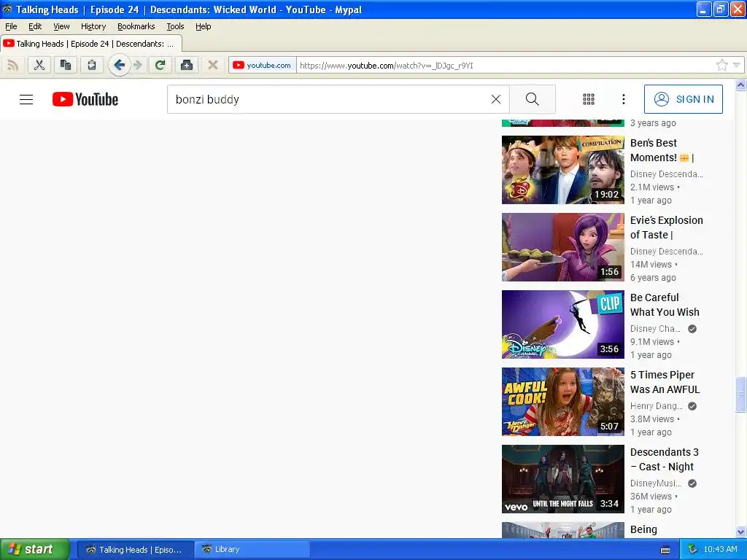Click the system tray network icon
Viewport: 747px width, 560px height.
693,550
